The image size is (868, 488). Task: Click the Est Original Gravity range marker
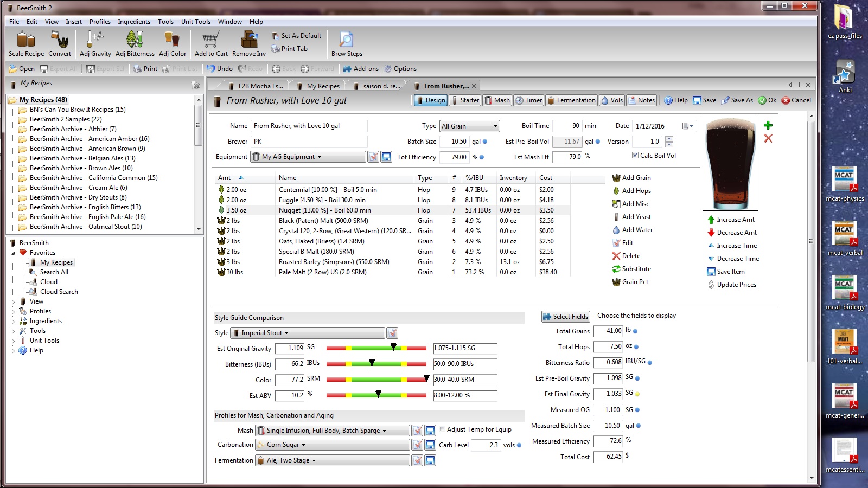coord(394,347)
